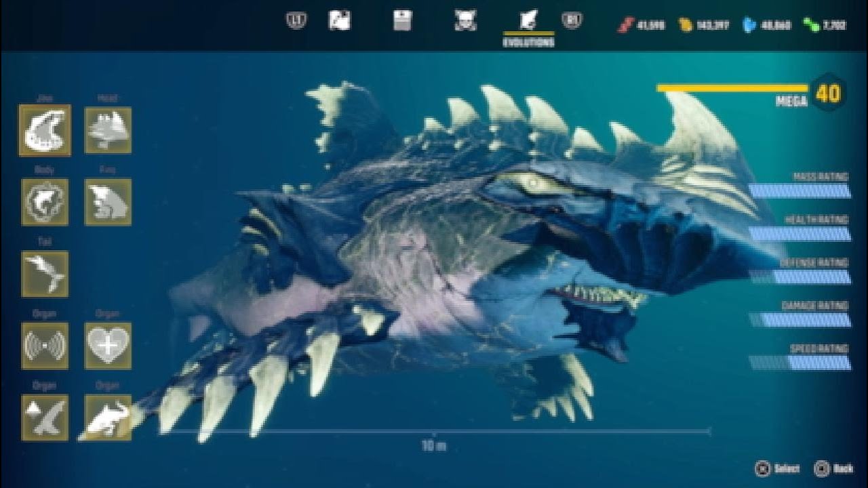Click the green mutagen resource counter

824,26
